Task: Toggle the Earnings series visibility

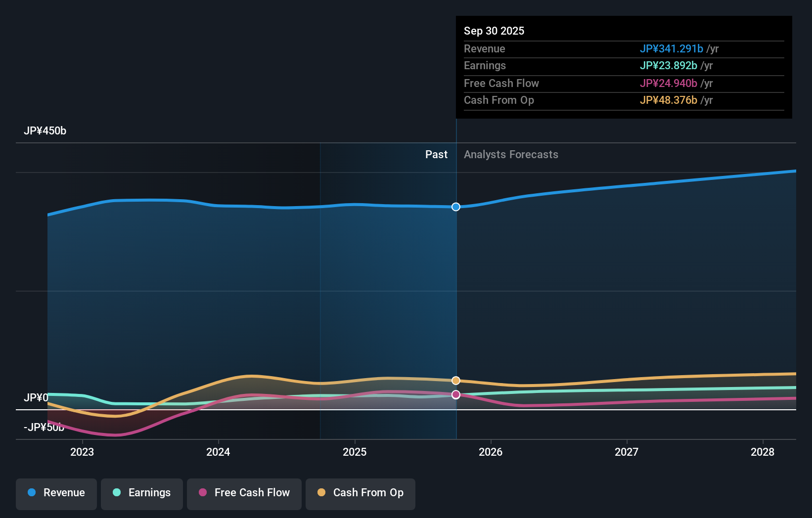Action: click(141, 493)
